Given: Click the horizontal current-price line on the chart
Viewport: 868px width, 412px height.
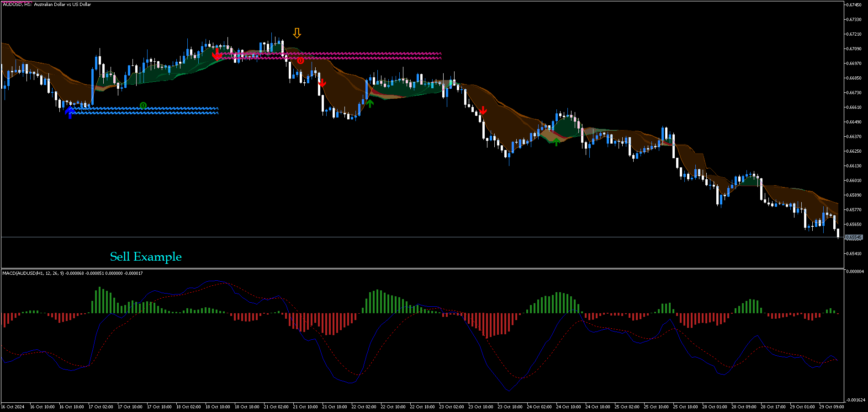Looking at the screenshot, I should (x=457, y=237).
